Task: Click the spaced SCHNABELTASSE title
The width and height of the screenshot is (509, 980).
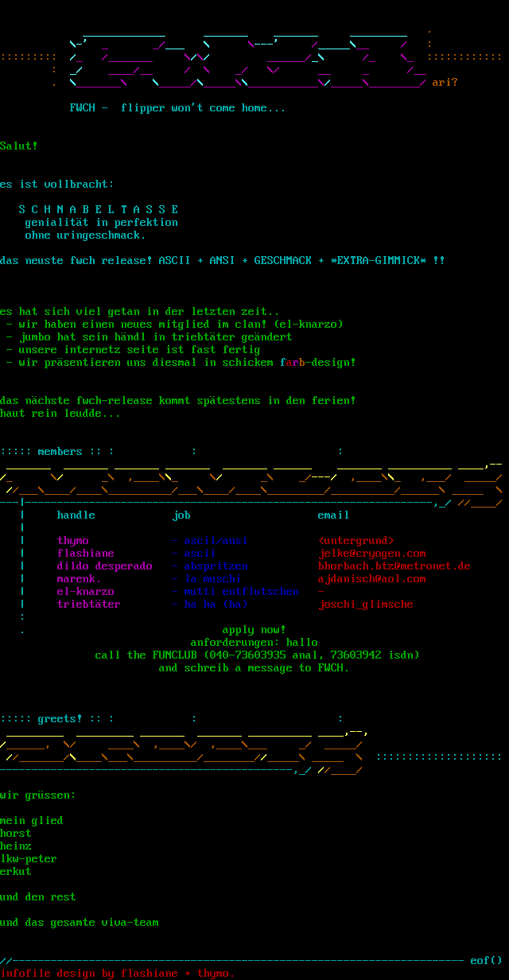Action: pos(99,210)
